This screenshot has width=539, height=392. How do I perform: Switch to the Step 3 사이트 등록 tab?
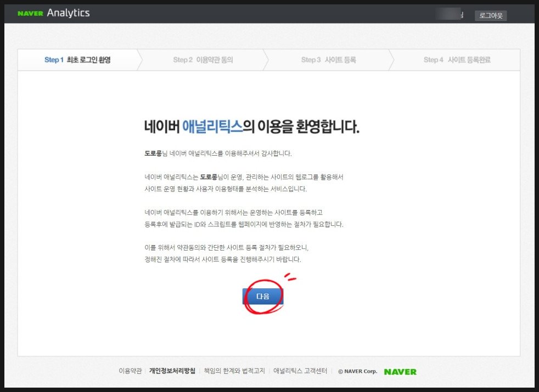[x=328, y=60]
